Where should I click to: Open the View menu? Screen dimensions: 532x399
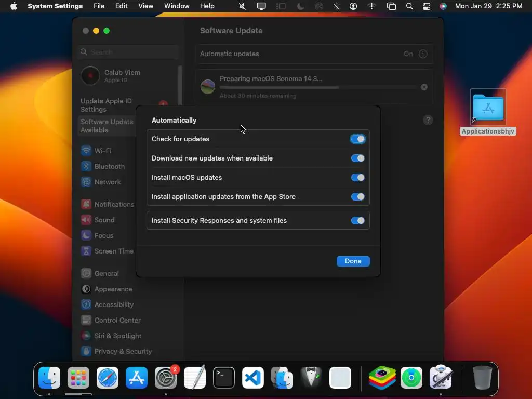(145, 6)
